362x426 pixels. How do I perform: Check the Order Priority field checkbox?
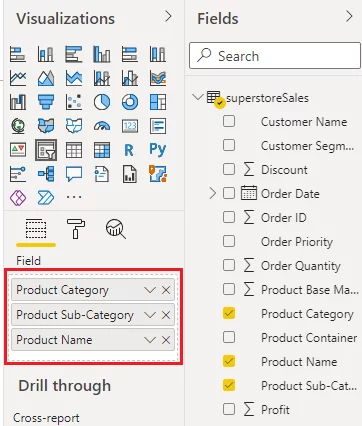pos(229,241)
